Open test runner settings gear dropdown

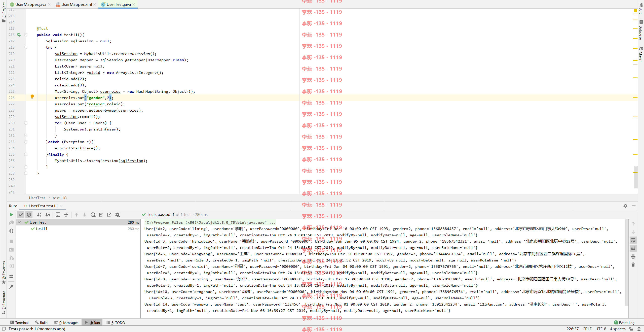118,215
